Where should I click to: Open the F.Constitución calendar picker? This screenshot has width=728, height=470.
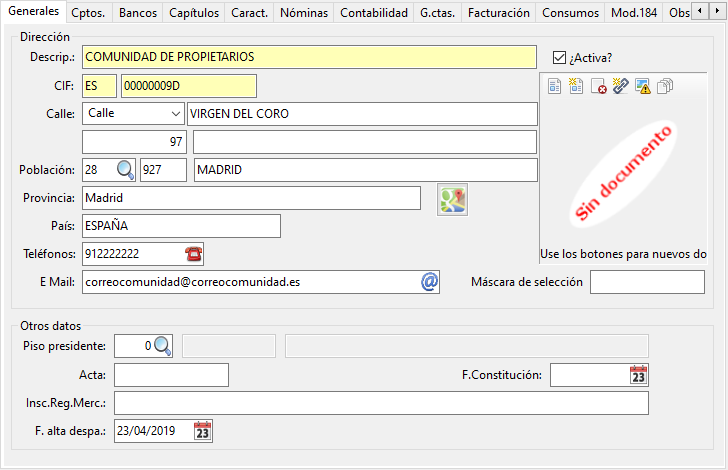638,375
